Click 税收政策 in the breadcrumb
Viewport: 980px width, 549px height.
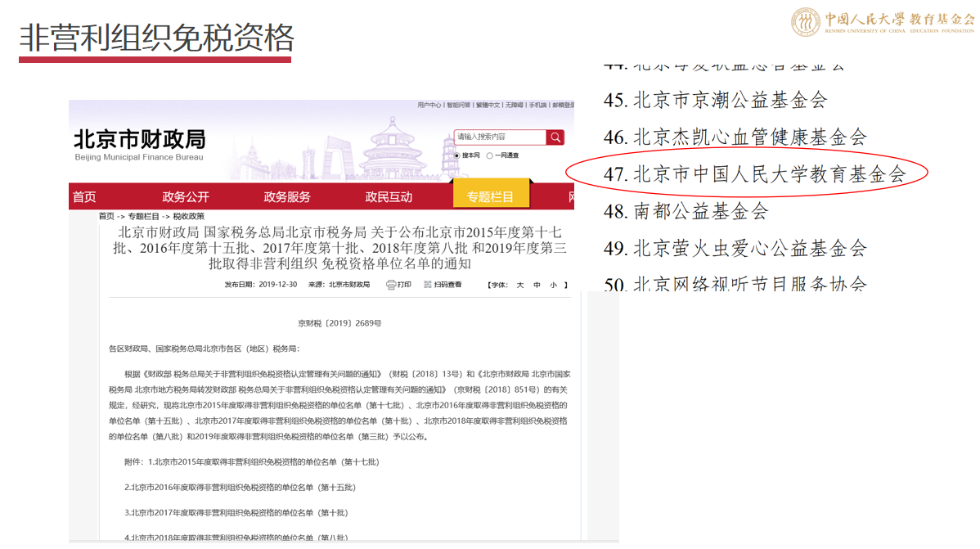(x=189, y=216)
